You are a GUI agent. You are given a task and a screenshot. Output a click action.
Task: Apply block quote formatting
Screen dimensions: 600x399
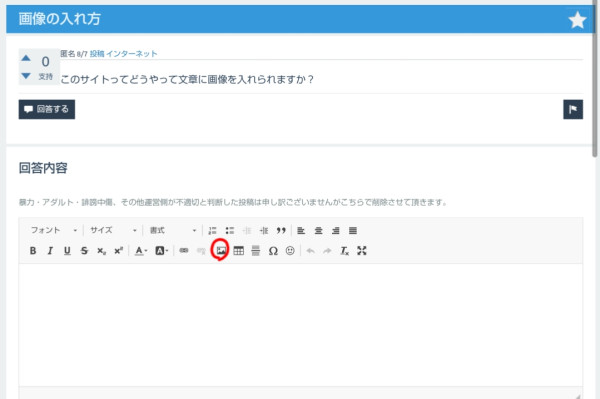(281, 231)
